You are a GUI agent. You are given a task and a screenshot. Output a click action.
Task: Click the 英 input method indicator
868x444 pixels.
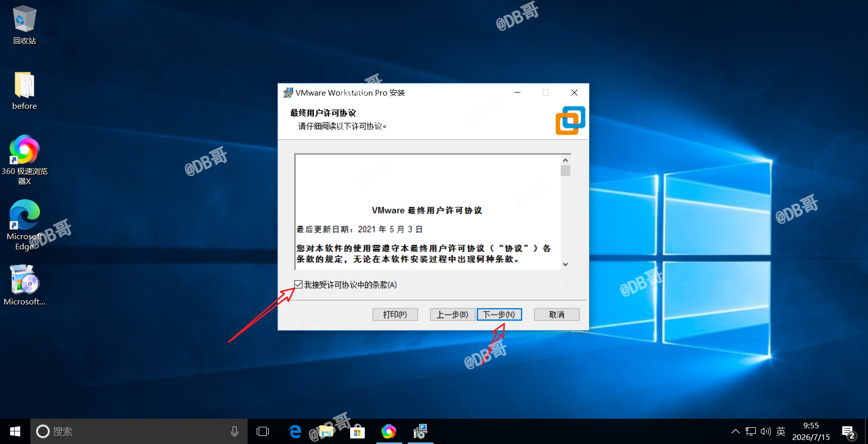tap(781, 431)
